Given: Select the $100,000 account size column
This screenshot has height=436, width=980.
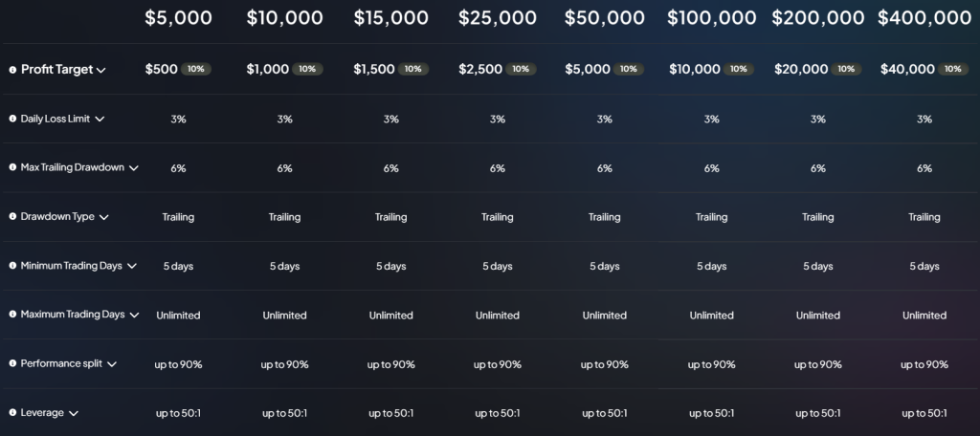Looking at the screenshot, I should coord(711,18).
